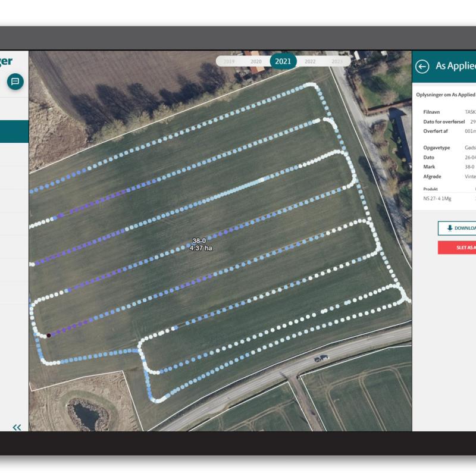Switch to year 2022

(x=310, y=62)
